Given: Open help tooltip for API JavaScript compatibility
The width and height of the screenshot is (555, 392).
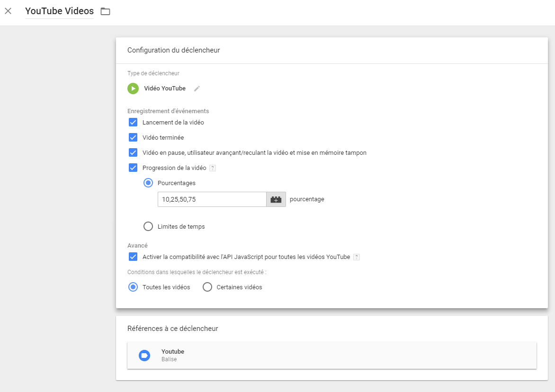Looking at the screenshot, I should (x=357, y=257).
